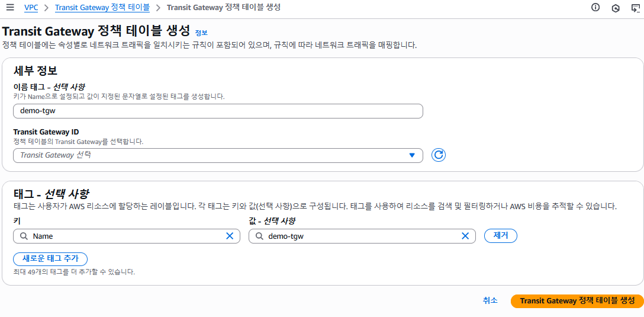Viewport: 644px width, 317px height.
Task: Open the hamburger navigation menu
Action: pyautogui.click(x=10, y=7)
